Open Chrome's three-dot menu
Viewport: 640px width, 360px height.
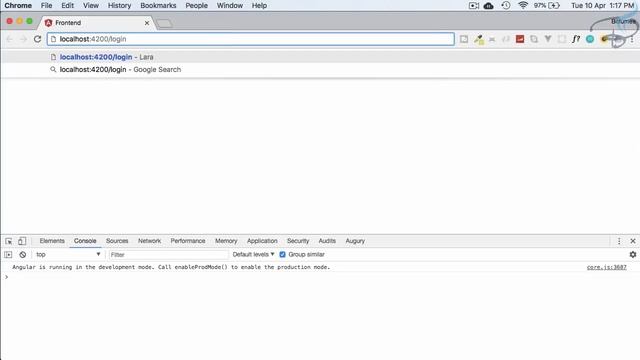pos(632,40)
